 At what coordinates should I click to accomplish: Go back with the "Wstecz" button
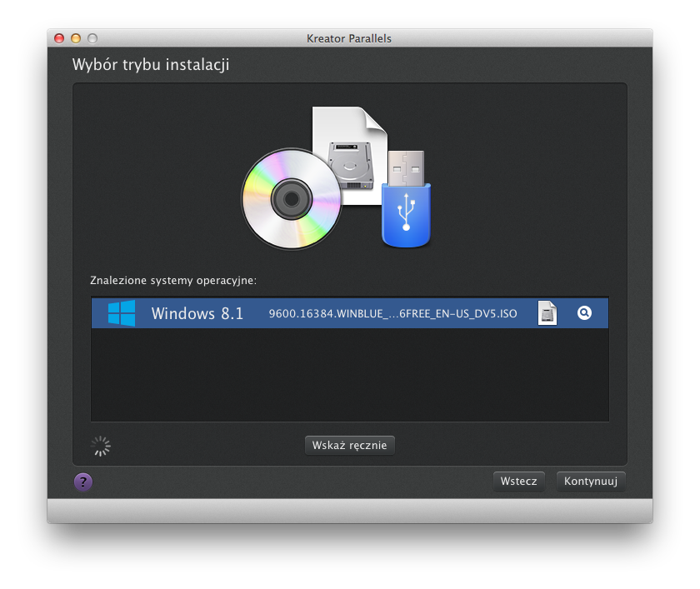pos(518,482)
